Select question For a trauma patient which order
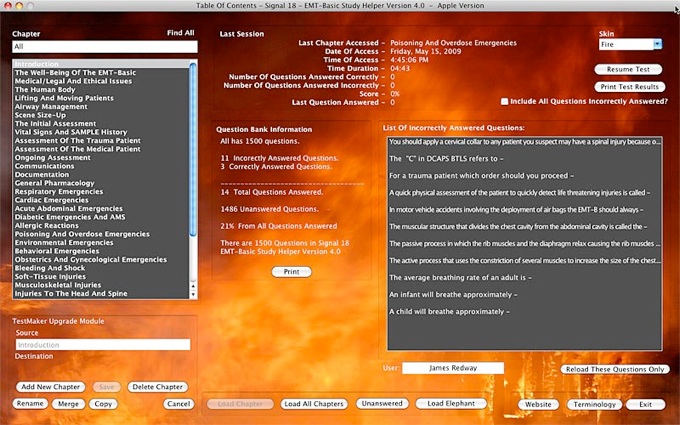 (x=525, y=176)
